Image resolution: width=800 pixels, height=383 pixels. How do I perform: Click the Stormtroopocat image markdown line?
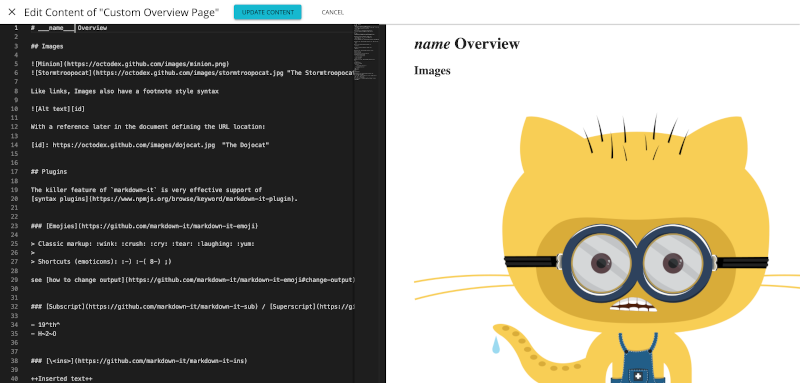(192, 73)
